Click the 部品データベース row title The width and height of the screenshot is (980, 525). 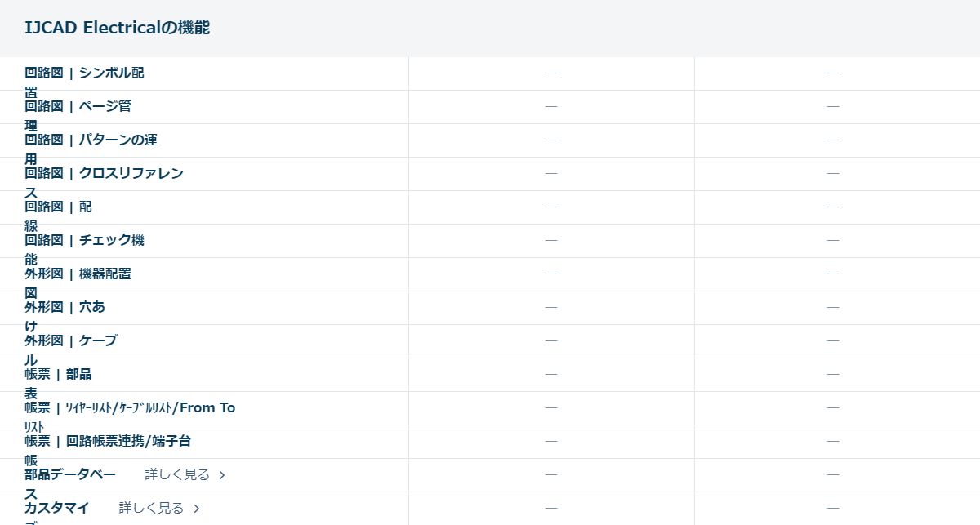point(70,475)
